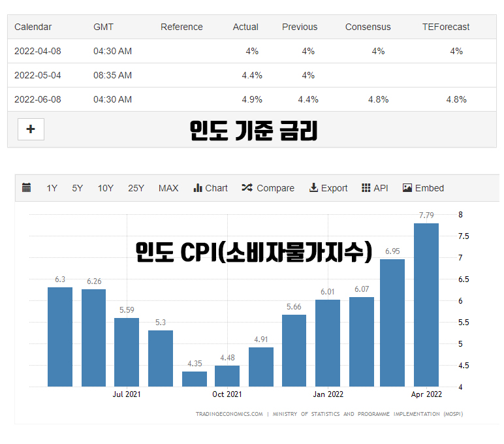This screenshot has width=504, height=444.
Task: Click the 6.26 bar in the chart
Action: click(93, 338)
